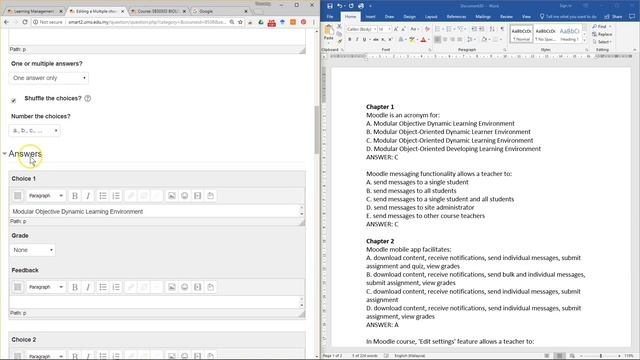Expand toolbar toggle in Choice 1 editor
640x360 pixels.
(18, 196)
